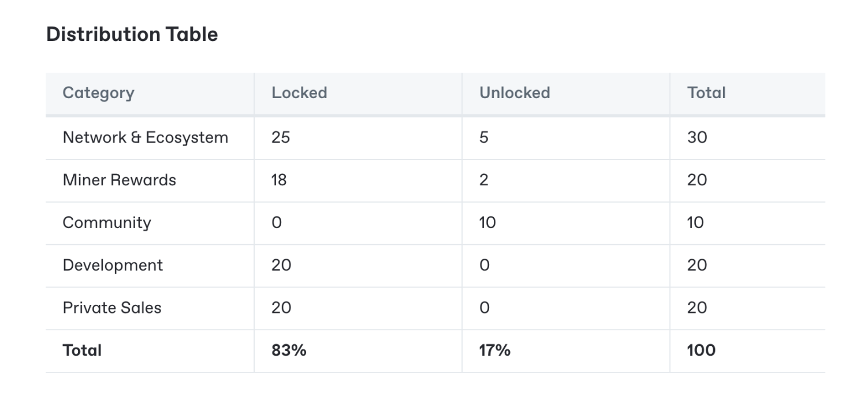Click the 17% unlocked total cell
The height and width of the screenshot is (403, 868).
coord(495,350)
